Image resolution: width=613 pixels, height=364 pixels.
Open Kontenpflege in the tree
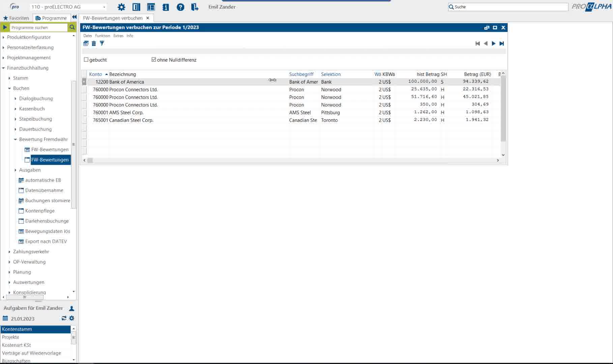coord(36,211)
